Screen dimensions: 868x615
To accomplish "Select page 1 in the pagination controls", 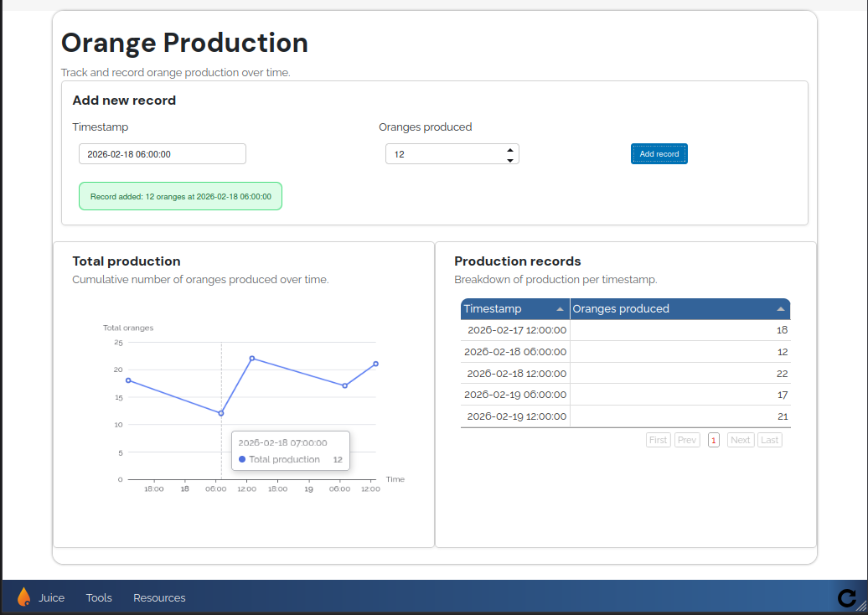I will tap(714, 439).
